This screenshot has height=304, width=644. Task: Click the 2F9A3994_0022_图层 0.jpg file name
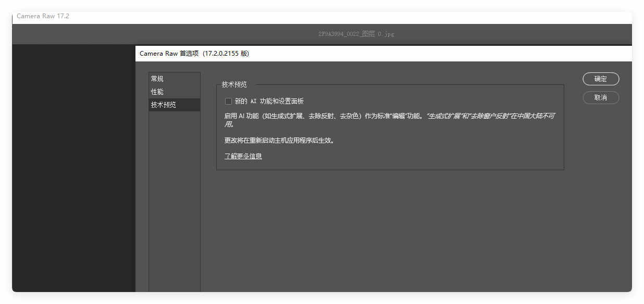coord(356,34)
